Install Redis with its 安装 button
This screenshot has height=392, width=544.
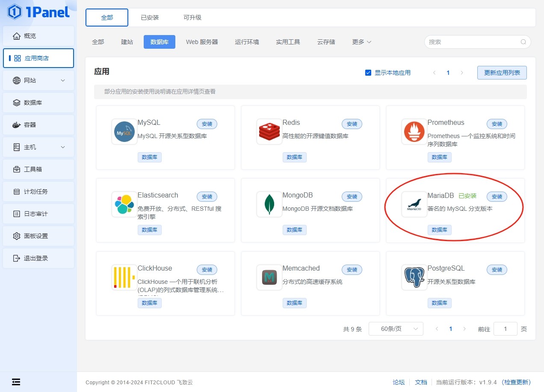click(x=352, y=124)
